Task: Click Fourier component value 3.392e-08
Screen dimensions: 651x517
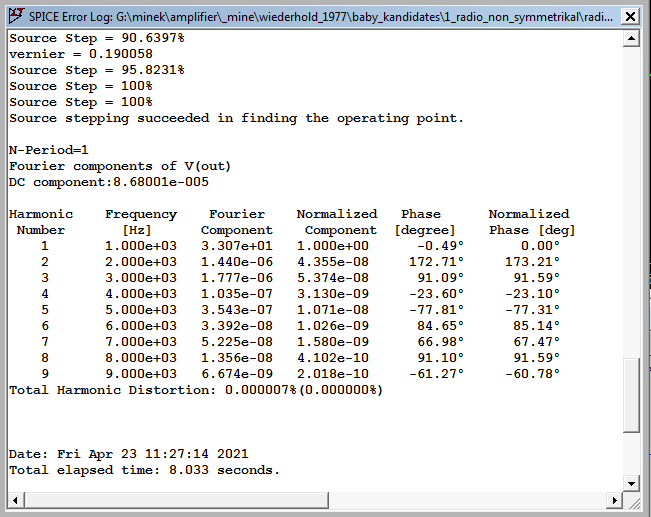Action: (237, 326)
